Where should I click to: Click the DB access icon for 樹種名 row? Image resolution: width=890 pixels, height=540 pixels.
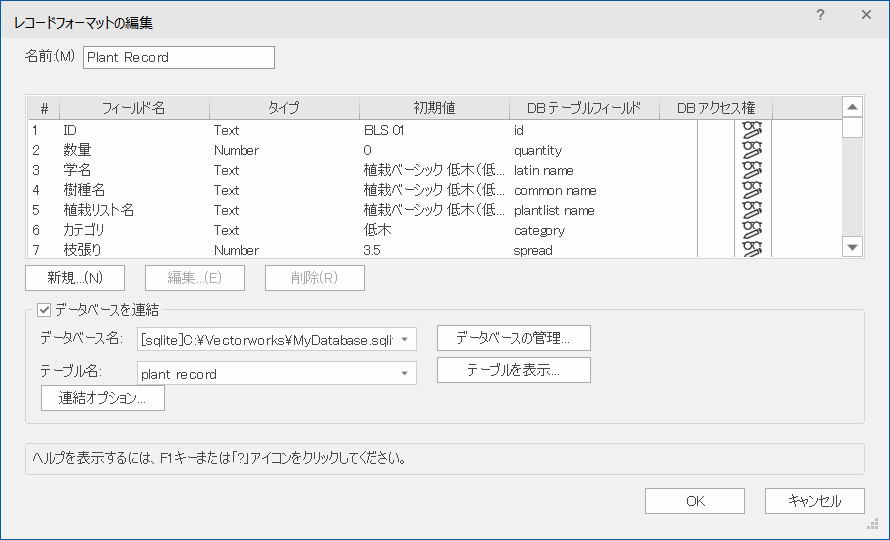pos(752,190)
